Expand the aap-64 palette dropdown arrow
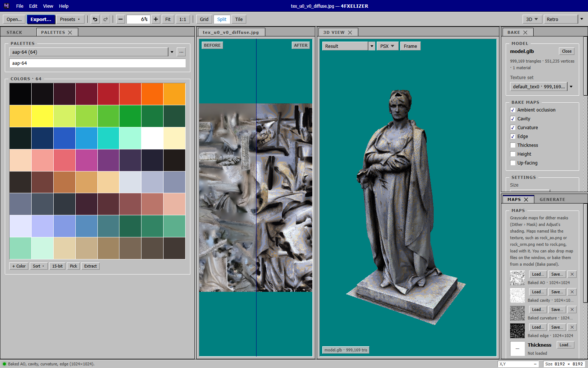This screenshot has height=368, width=588. (x=172, y=52)
